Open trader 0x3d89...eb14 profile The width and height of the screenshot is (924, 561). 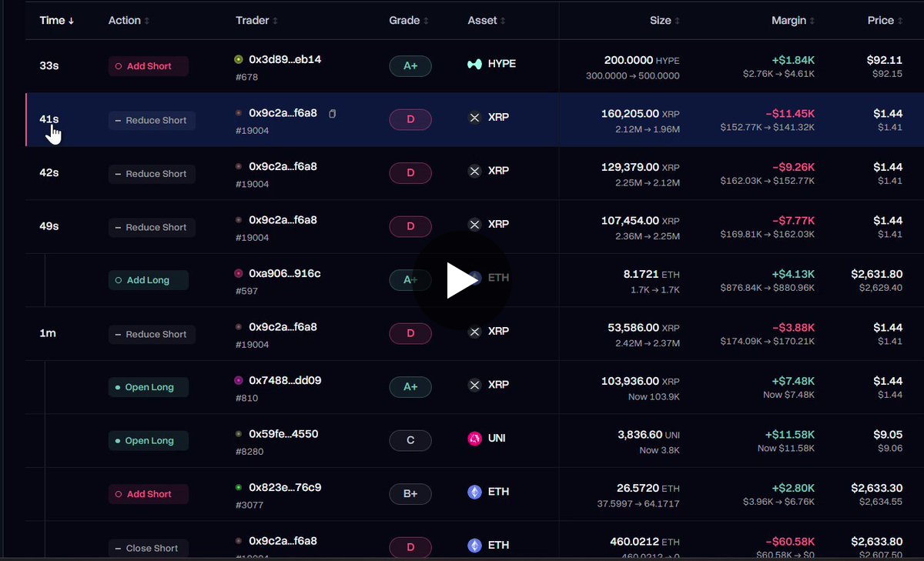[x=285, y=59]
